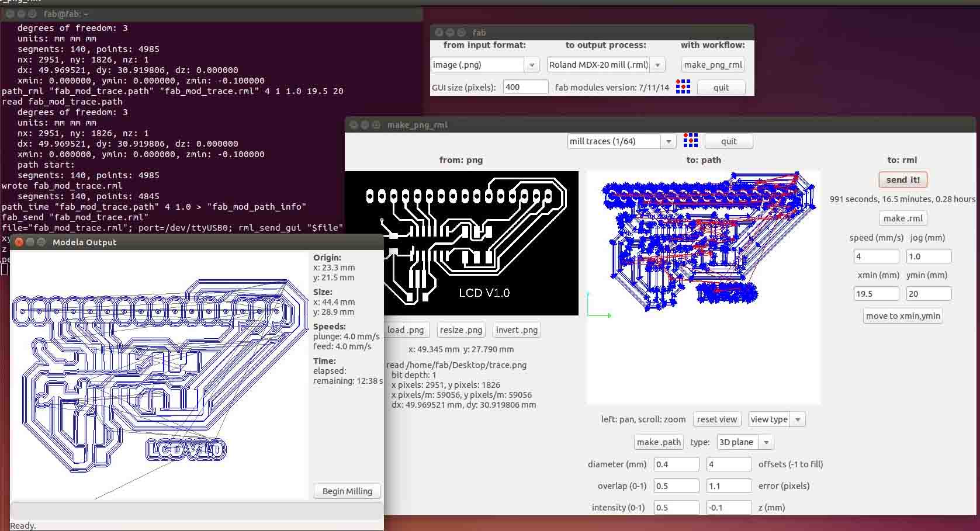Click the speed (mm/s) input field

pos(876,256)
